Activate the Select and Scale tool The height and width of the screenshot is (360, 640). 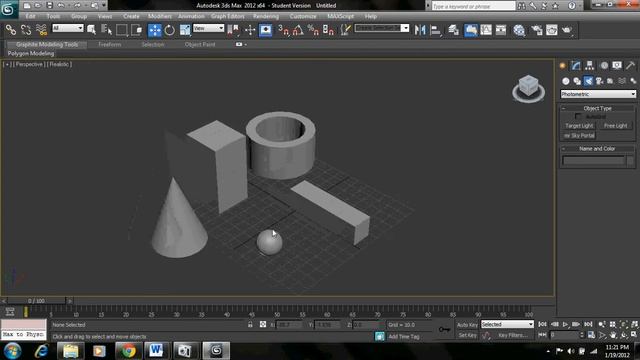[x=185, y=30]
